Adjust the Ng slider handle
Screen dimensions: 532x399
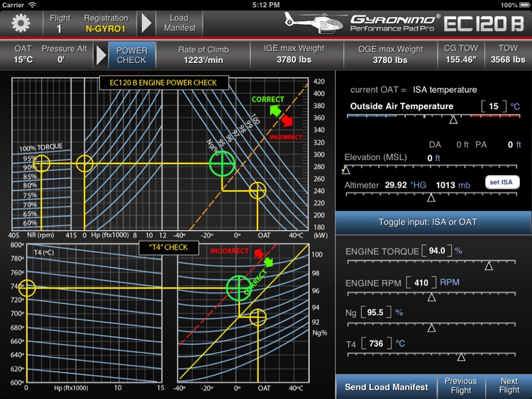pos(431,328)
